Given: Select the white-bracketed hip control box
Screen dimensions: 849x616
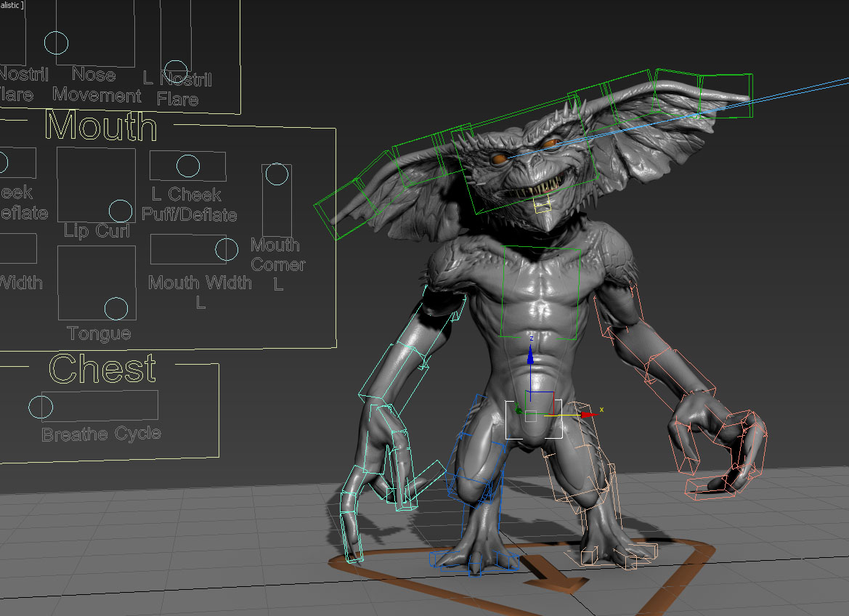Looking at the screenshot, I should point(533,419).
